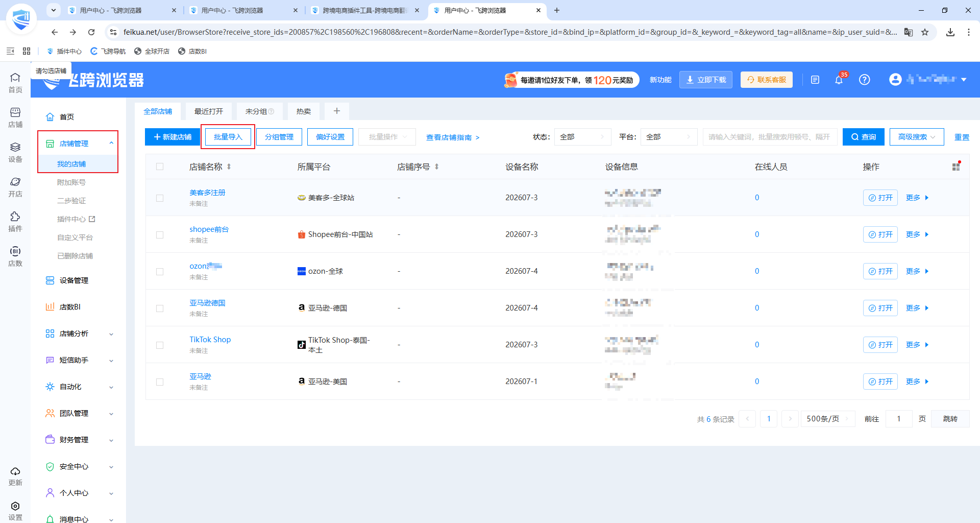Open the tab search dropdown arrow in the title bar

click(x=54, y=10)
